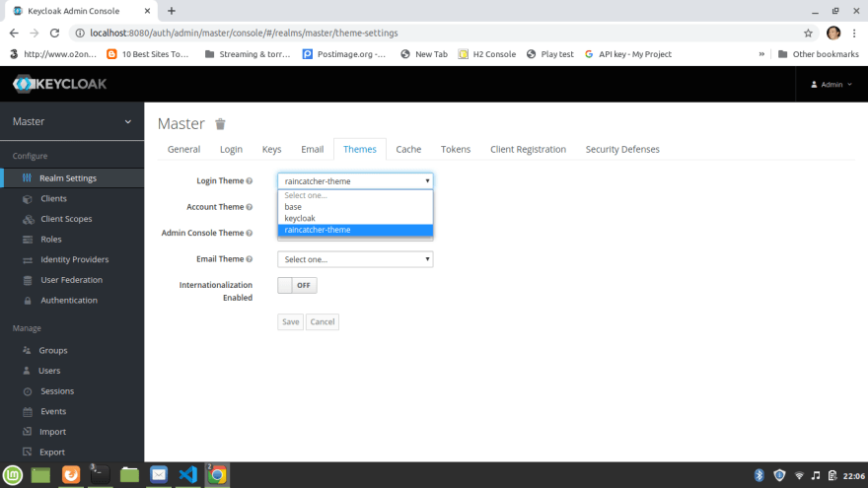
Task: Open a new browser tab
Action: click(x=172, y=11)
